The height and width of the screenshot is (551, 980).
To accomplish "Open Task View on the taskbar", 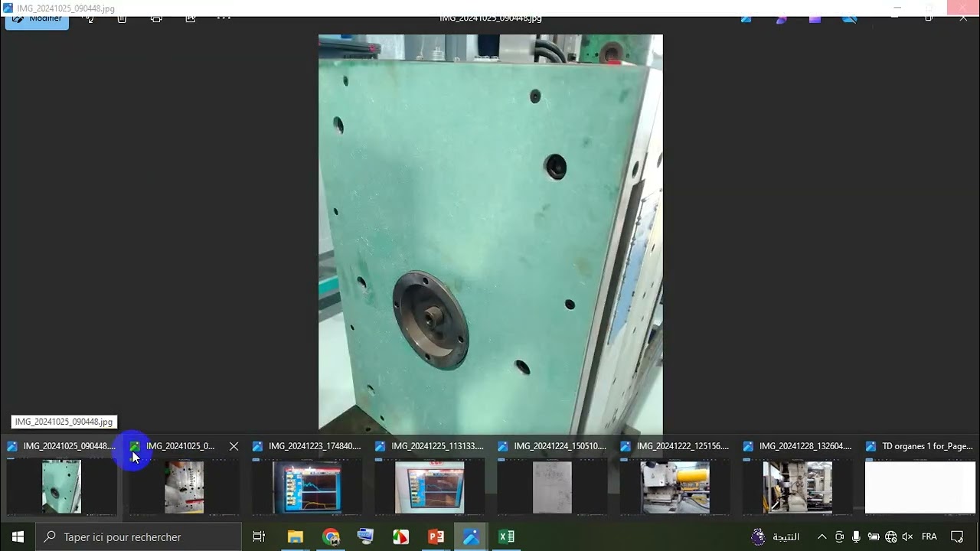I will coord(259,536).
